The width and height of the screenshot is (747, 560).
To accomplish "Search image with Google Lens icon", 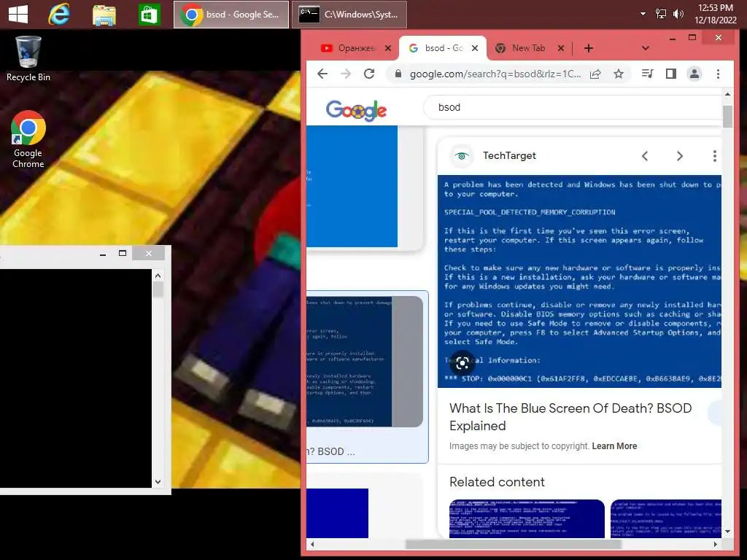I will click(462, 363).
